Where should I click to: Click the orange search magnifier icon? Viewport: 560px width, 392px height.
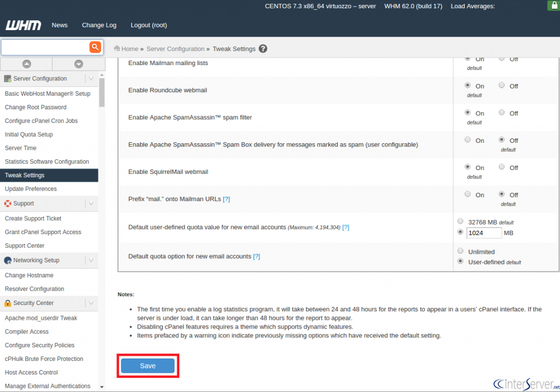95,47
